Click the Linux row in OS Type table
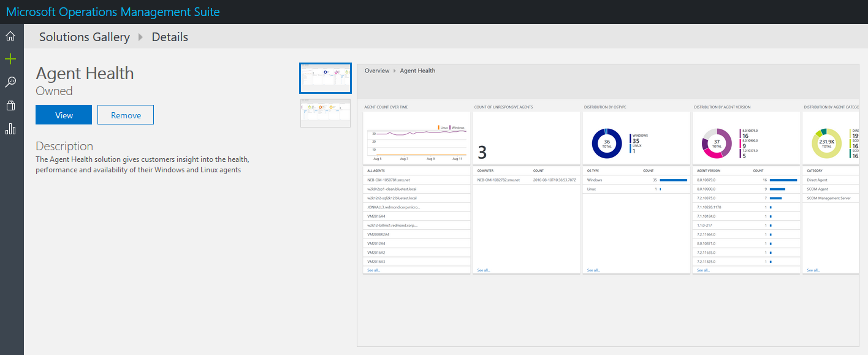Image resolution: width=868 pixels, height=355 pixels. [637, 189]
